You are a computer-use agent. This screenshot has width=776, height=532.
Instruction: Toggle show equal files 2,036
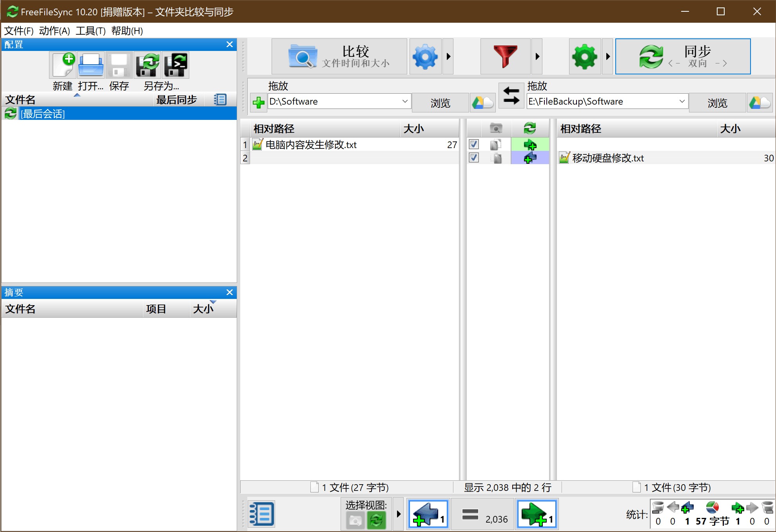[x=483, y=514]
